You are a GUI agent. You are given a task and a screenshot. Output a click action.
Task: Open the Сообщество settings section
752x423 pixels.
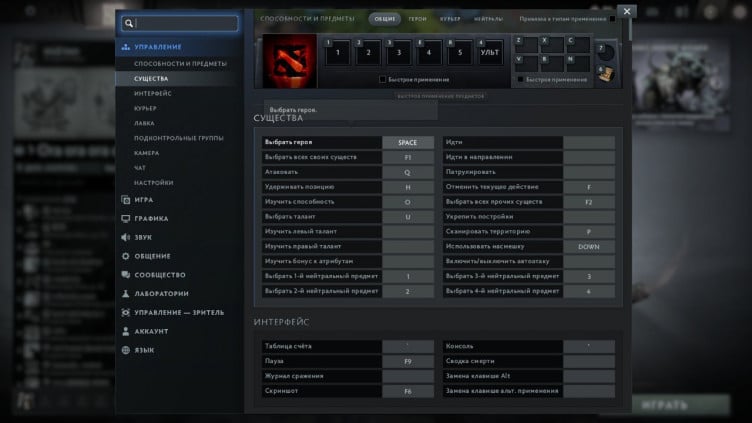click(159, 275)
